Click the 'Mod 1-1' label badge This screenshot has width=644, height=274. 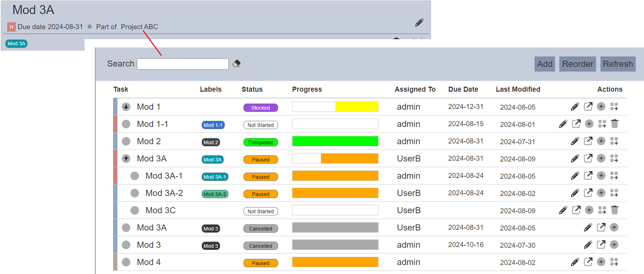coord(213,125)
